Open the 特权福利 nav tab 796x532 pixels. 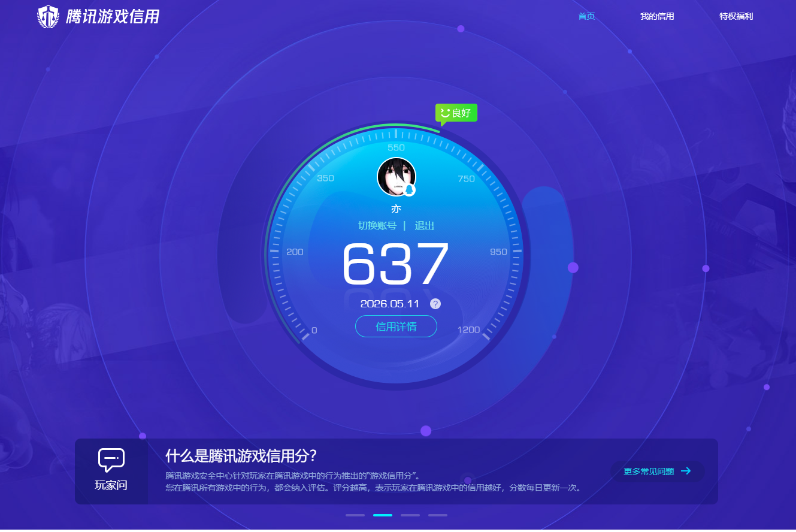click(x=736, y=16)
